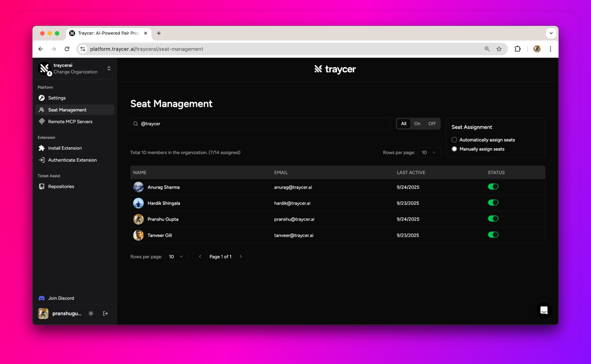591x364 pixels.
Task: Go forward in browser history
Action: [x=54, y=49]
